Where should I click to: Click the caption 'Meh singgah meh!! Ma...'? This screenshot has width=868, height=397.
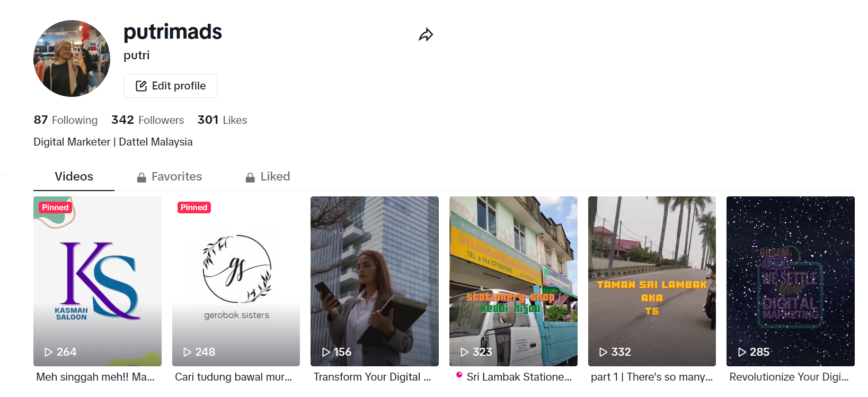point(95,377)
